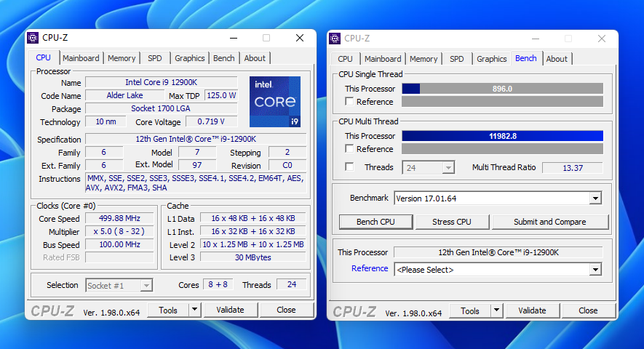This screenshot has height=349, width=644.
Task: Click Close button at bottom of right window
Action: pyautogui.click(x=588, y=310)
